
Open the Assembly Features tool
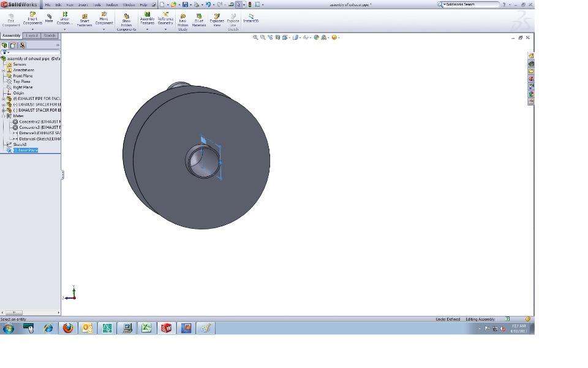coord(147,18)
